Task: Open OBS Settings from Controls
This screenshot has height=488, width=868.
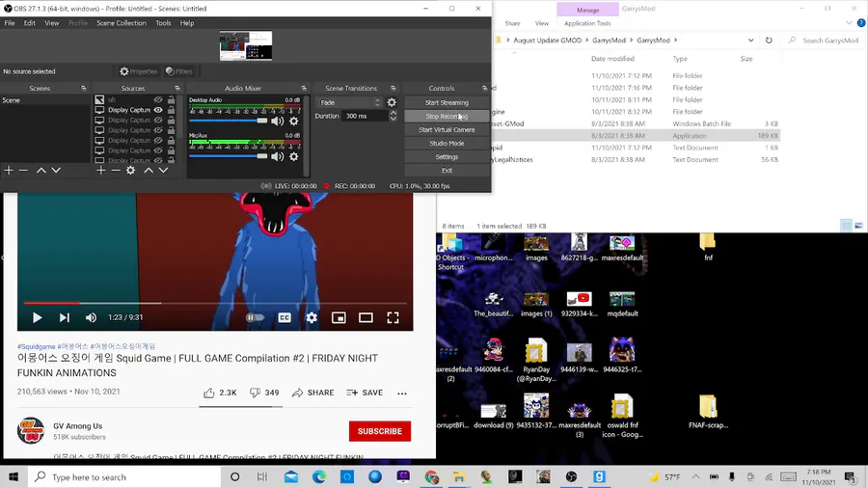Action: (x=447, y=156)
